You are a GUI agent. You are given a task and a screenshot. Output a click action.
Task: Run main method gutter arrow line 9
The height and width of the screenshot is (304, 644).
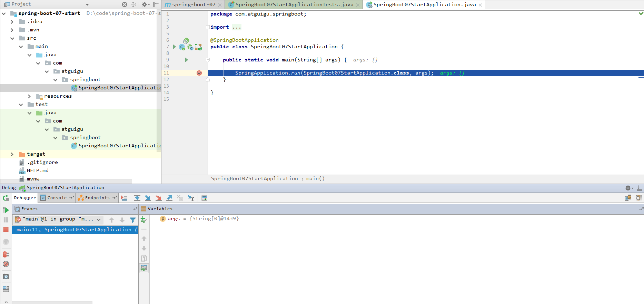186,60
